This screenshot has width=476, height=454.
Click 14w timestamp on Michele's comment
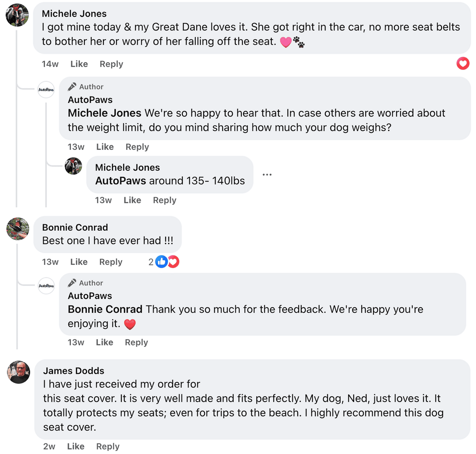[50, 64]
